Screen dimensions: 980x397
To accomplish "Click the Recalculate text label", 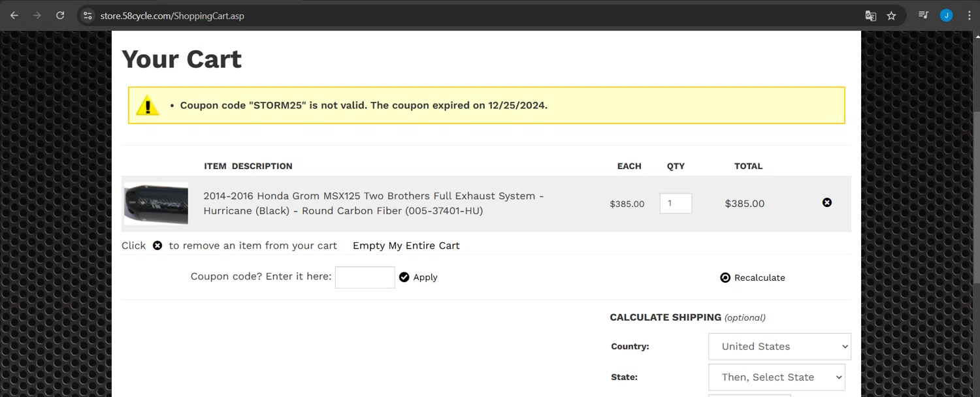I will coord(760,278).
